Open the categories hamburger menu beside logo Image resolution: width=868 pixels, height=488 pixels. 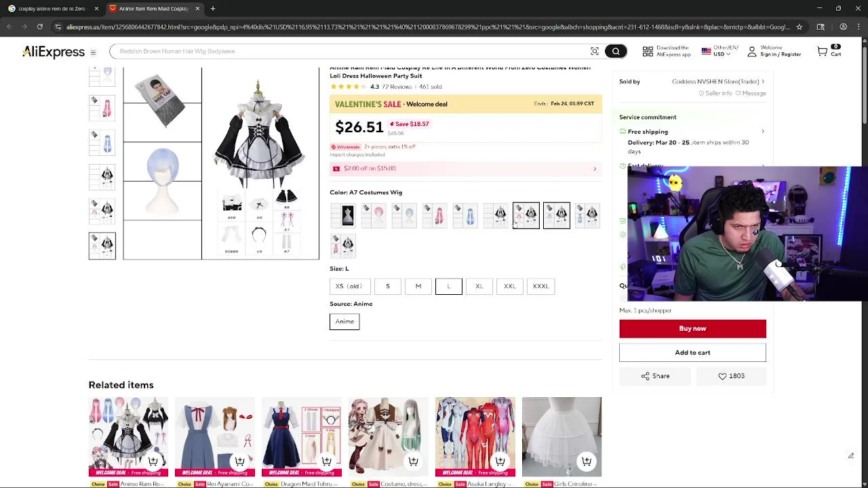click(x=93, y=52)
